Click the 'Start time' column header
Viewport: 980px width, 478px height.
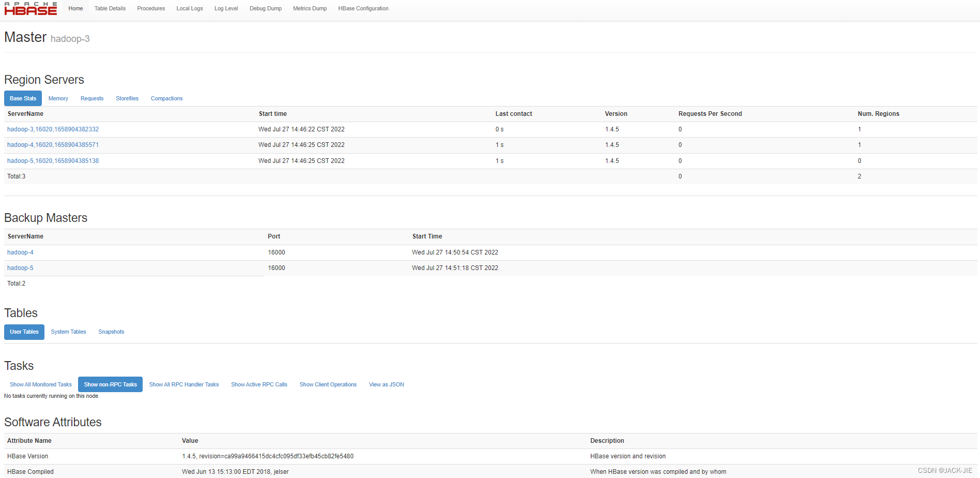(x=273, y=114)
